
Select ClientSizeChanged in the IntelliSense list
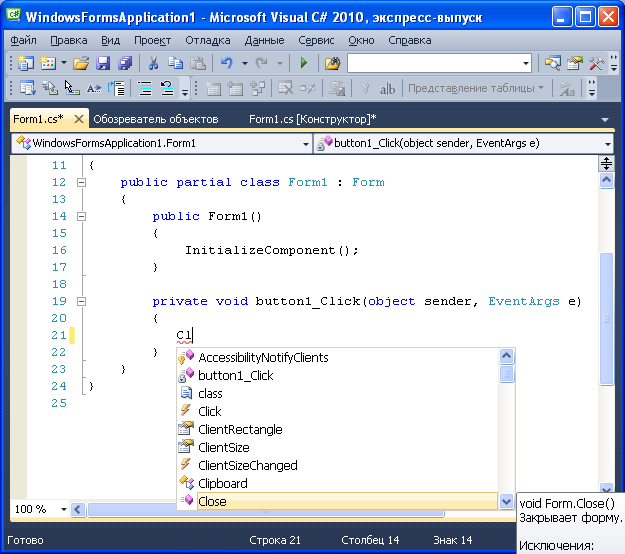(x=337, y=466)
